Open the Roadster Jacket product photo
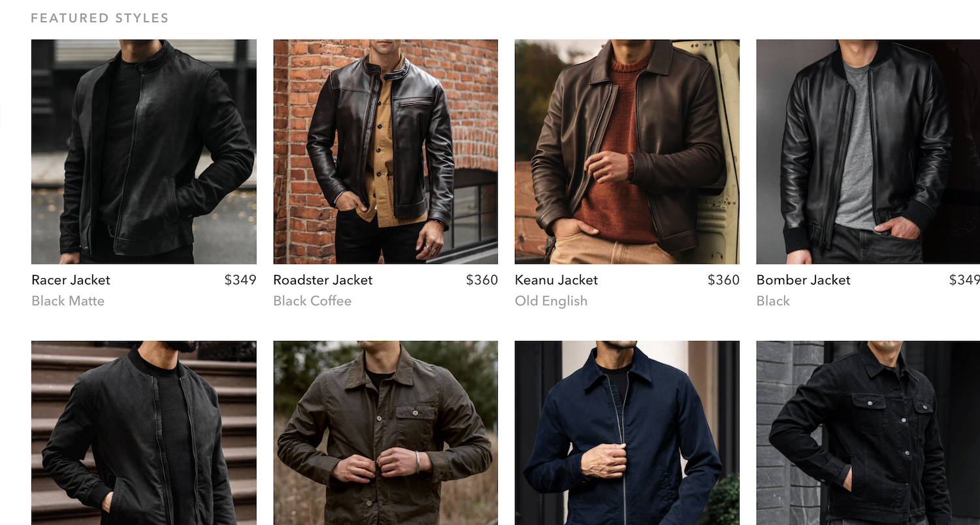 pos(385,151)
